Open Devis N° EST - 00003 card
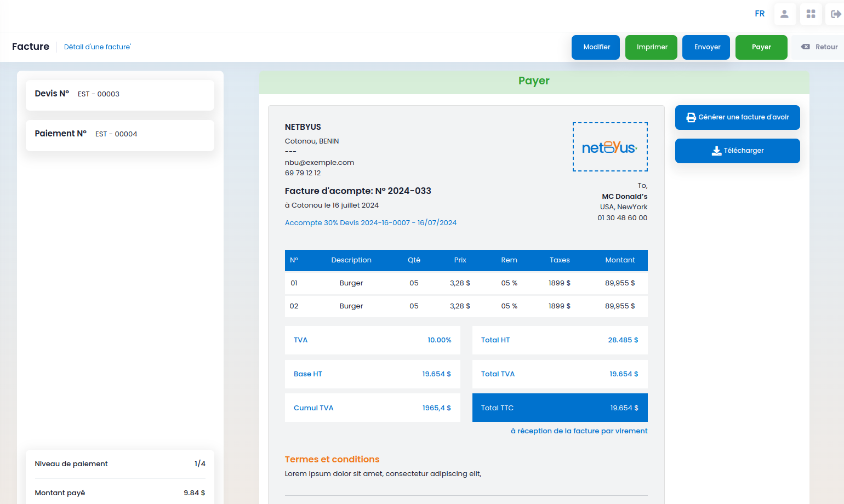 [x=120, y=95]
